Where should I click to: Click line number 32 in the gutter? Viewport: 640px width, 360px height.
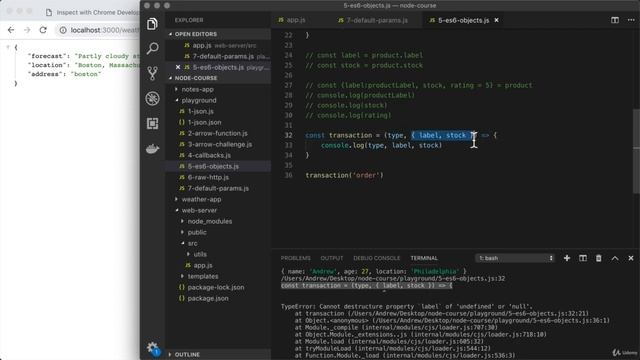click(x=289, y=136)
